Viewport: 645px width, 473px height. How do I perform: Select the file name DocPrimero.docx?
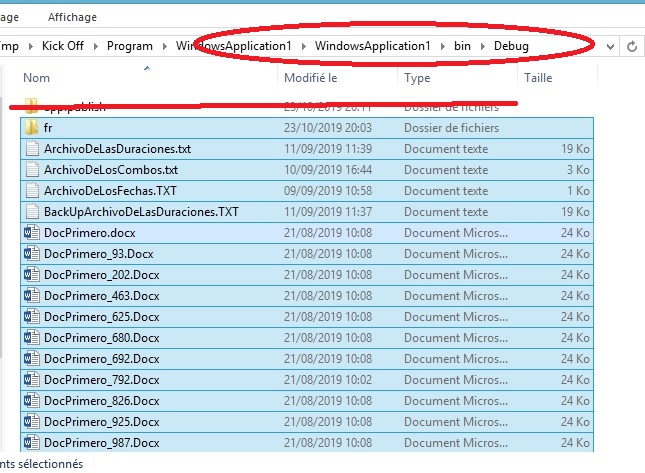(x=90, y=233)
